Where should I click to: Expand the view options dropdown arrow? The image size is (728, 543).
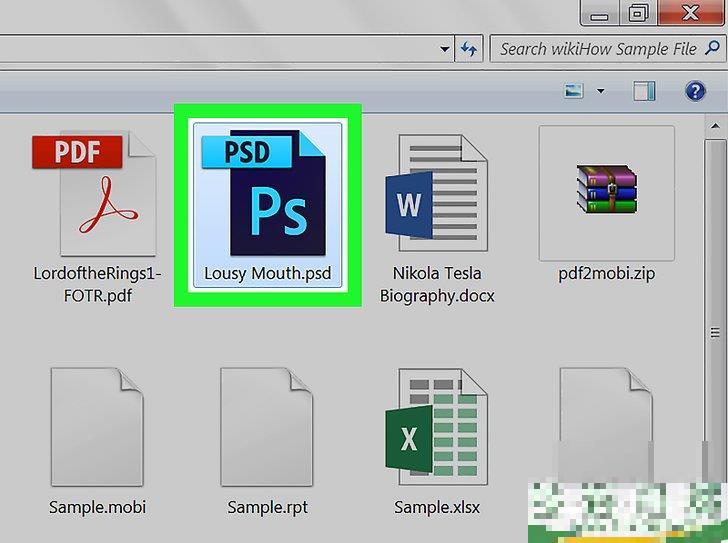coord(600,91)
